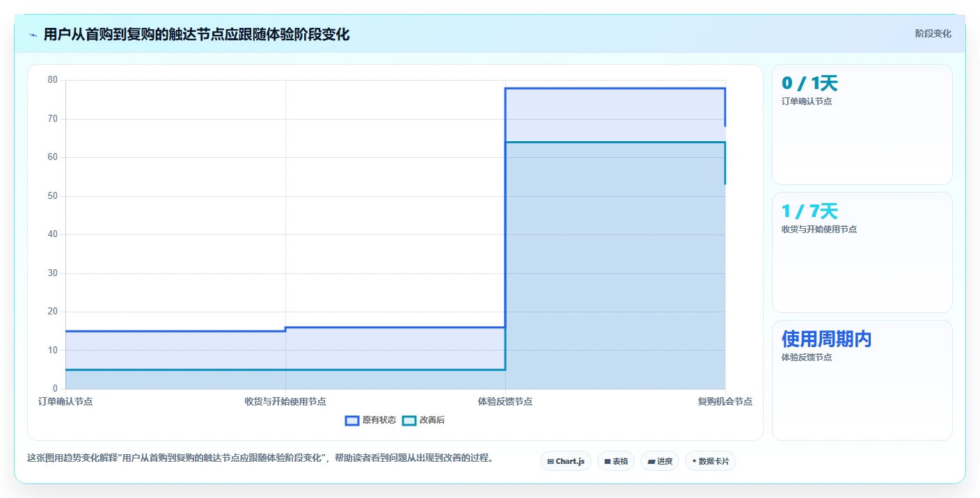Image resolution: width=980 pixels, height=498 pixels.
Task: Click the 体验反馈节点 x-axis label
Action: pyautogui.click(x=505, y=402)
